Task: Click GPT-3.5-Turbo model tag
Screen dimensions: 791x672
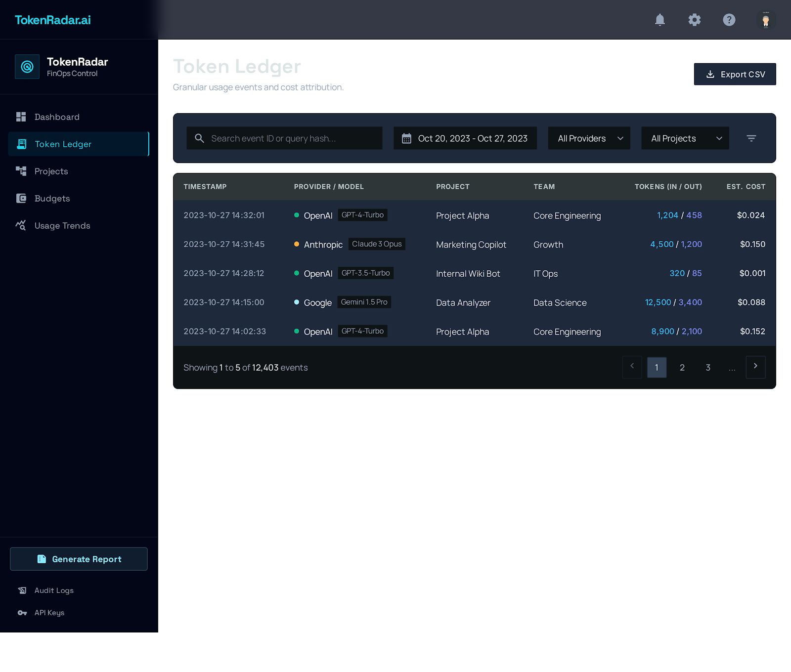Action: pos(366,273)
